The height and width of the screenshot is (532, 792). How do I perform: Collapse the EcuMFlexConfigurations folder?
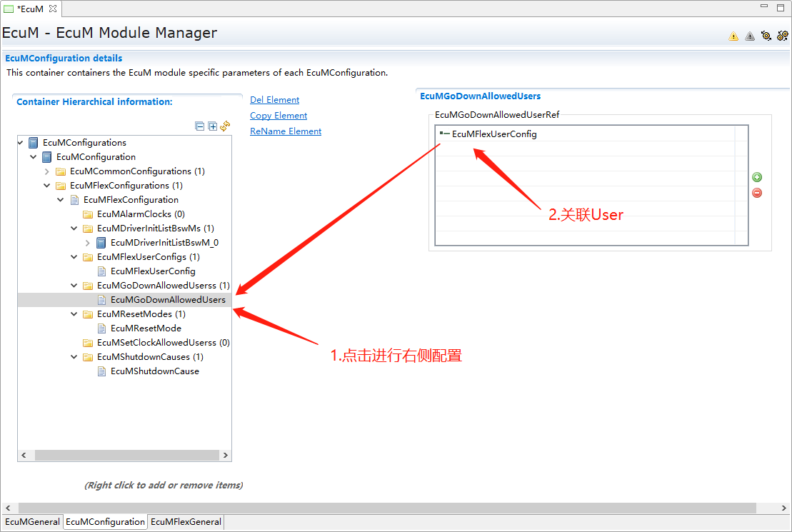click(x=47, y=186)
